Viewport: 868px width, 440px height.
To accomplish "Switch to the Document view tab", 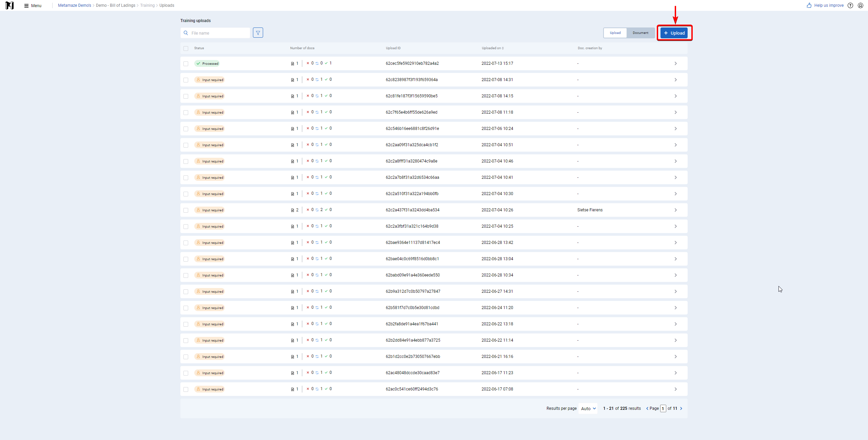I will pyautogui.click(x=640, y=33).
